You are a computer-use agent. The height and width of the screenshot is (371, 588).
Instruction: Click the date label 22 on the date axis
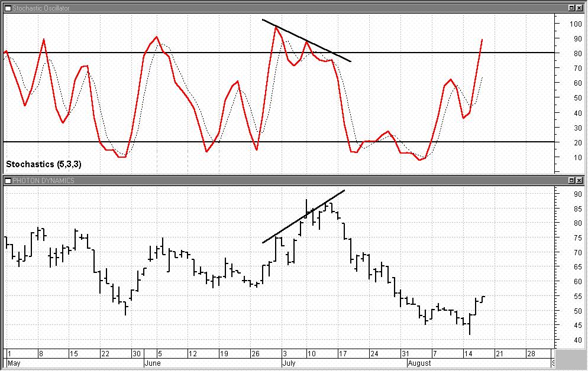click(105, 354)
